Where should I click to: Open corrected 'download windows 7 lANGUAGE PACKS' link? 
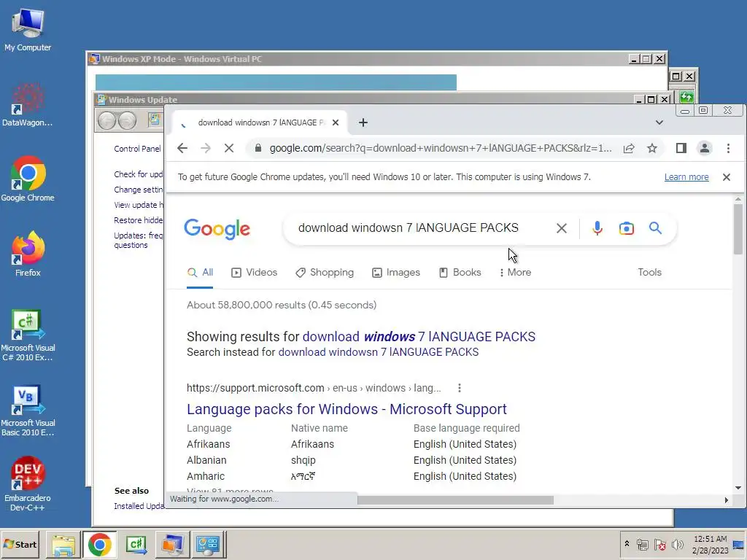[x=419, y=337]
